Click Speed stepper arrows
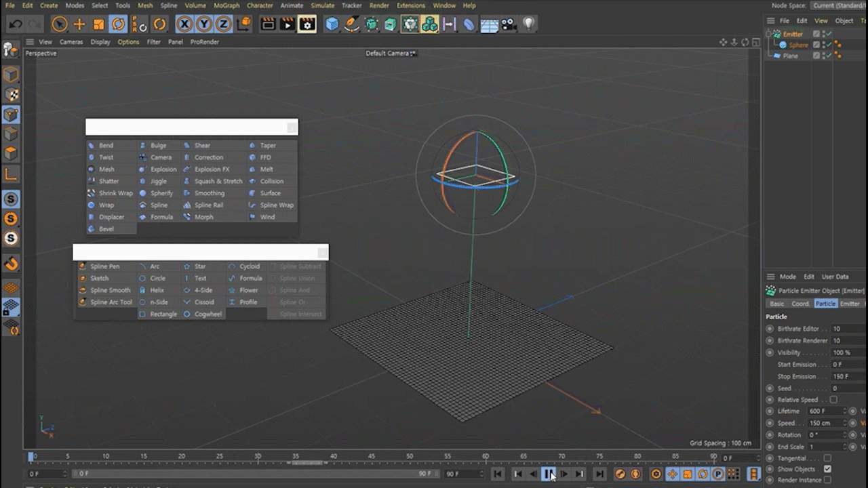 pyautogui.click(x=845, y=423)
